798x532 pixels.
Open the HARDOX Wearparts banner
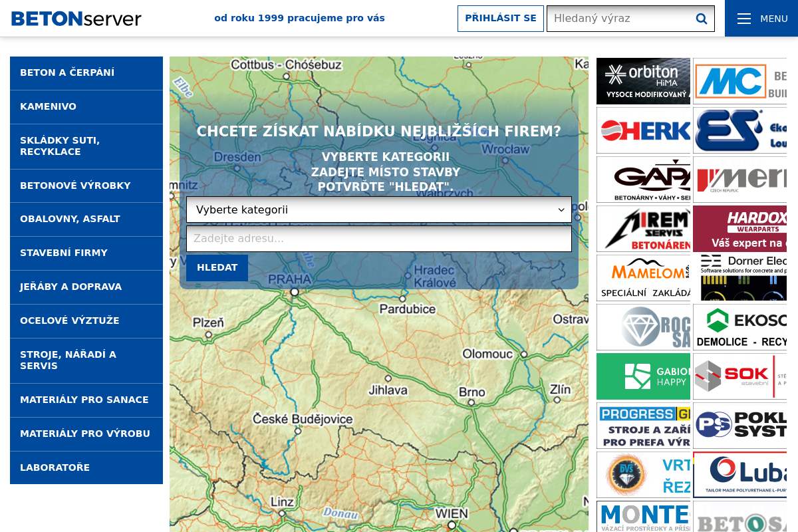[x=739, y=229]
